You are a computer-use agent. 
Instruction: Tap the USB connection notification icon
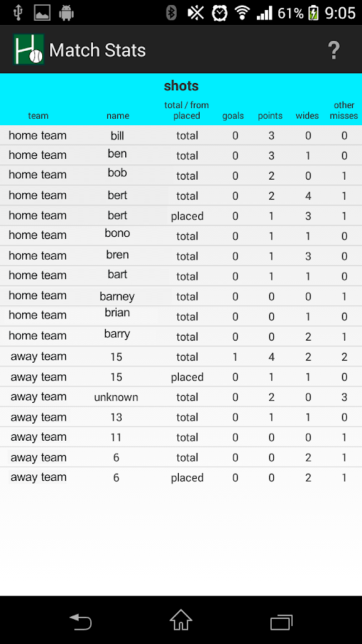coord(18,13)
